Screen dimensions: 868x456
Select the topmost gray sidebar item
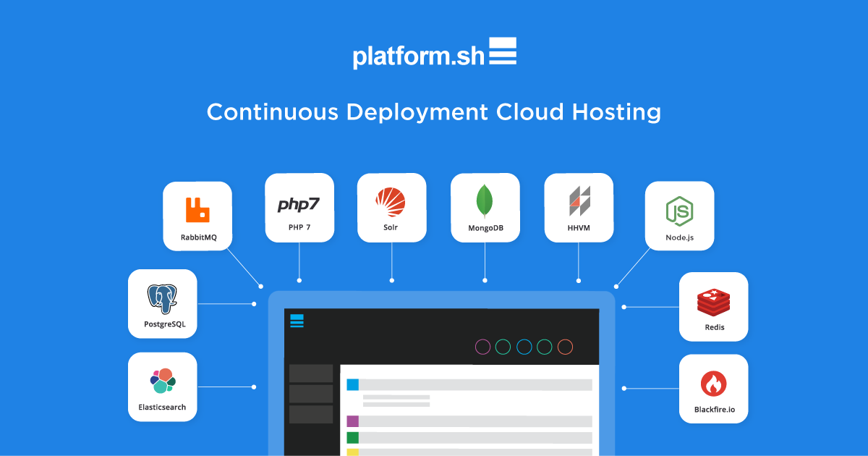click(311, 373)
